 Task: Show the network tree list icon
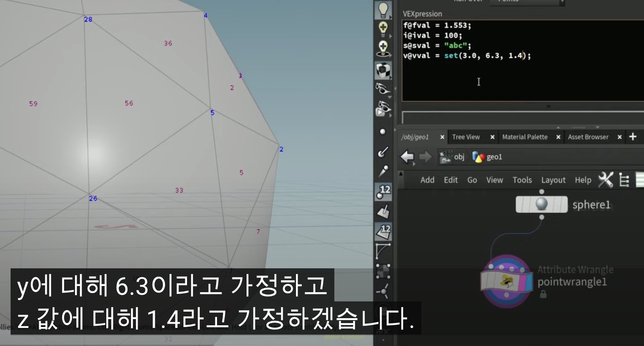pos(624,180)
